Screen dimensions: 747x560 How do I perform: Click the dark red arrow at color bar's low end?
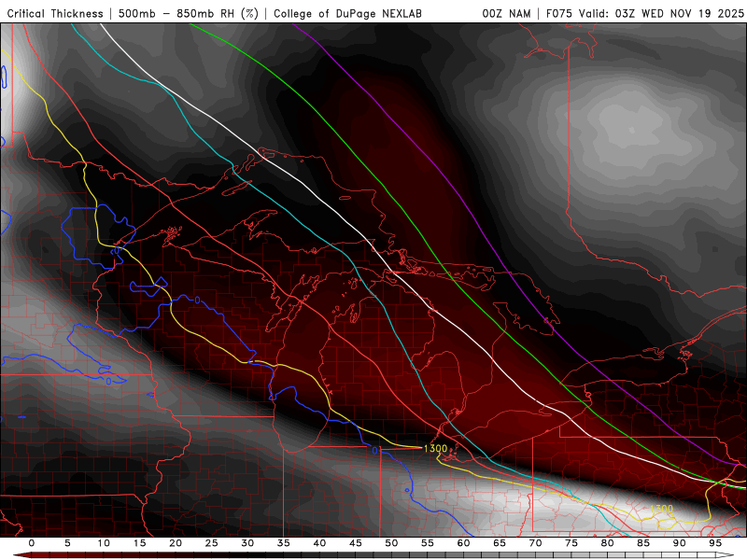point(21,555)
